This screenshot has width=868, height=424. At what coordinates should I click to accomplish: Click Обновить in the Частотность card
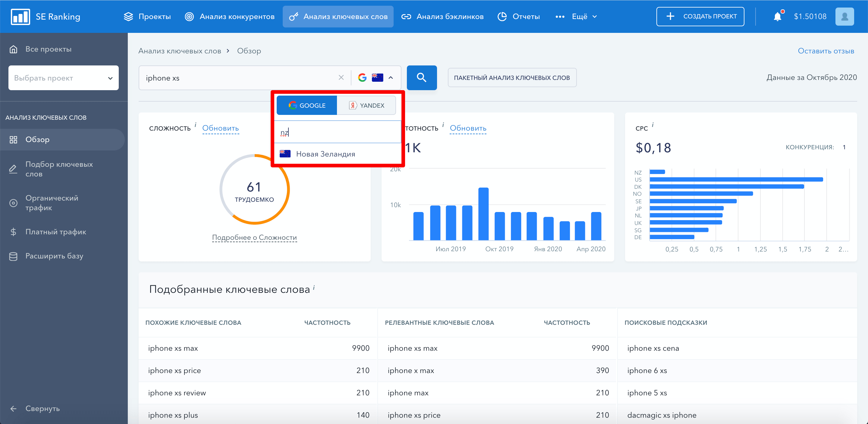click(468, 128)
